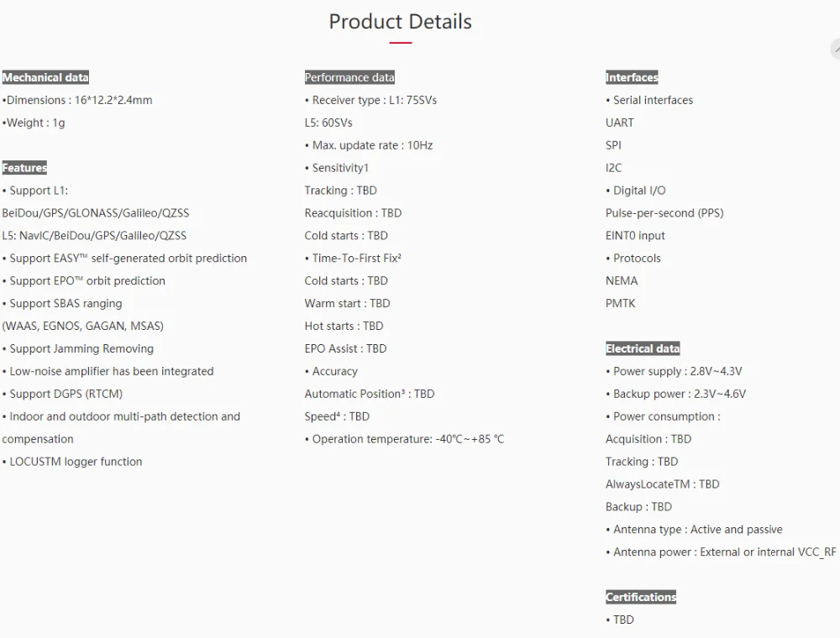Click the Antenna type Active and passive line
The image size is (840, 638).
[x=694, y=530]
